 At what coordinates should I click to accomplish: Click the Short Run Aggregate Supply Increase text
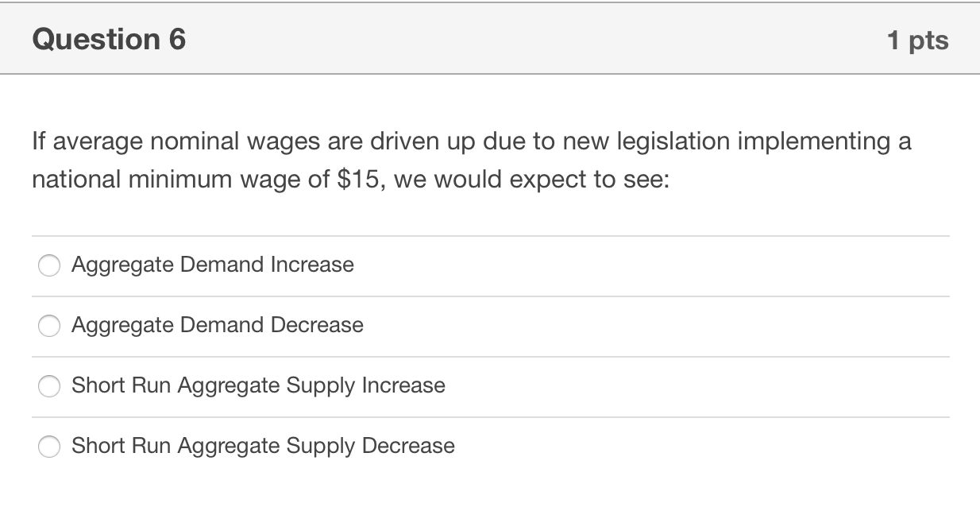click(258, 386)
